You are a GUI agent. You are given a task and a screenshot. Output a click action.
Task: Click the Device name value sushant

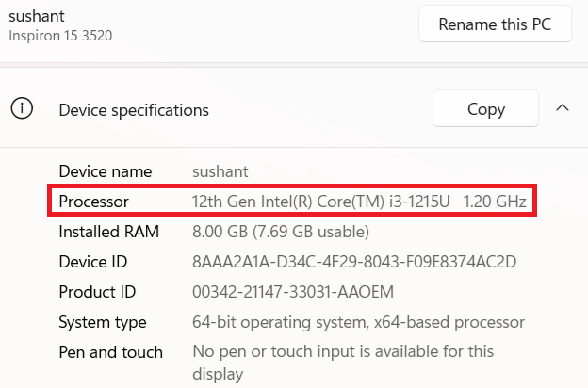[x=220, y=171]
